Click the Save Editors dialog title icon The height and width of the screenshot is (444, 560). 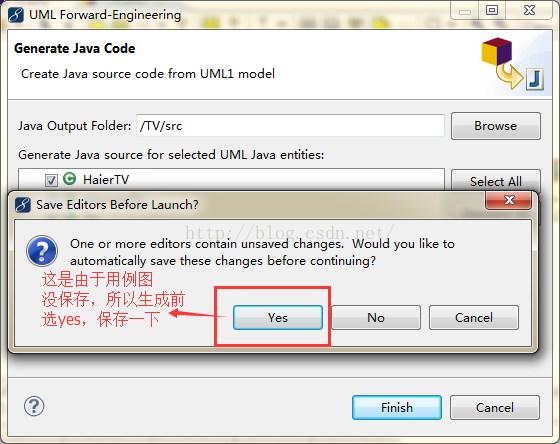[23, 205]
